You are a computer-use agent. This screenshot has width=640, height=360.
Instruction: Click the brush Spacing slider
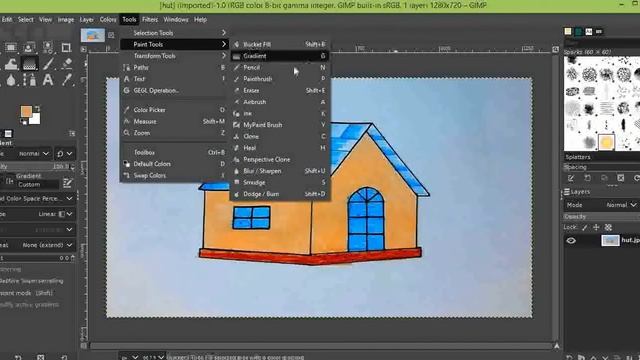click(602, 167)
